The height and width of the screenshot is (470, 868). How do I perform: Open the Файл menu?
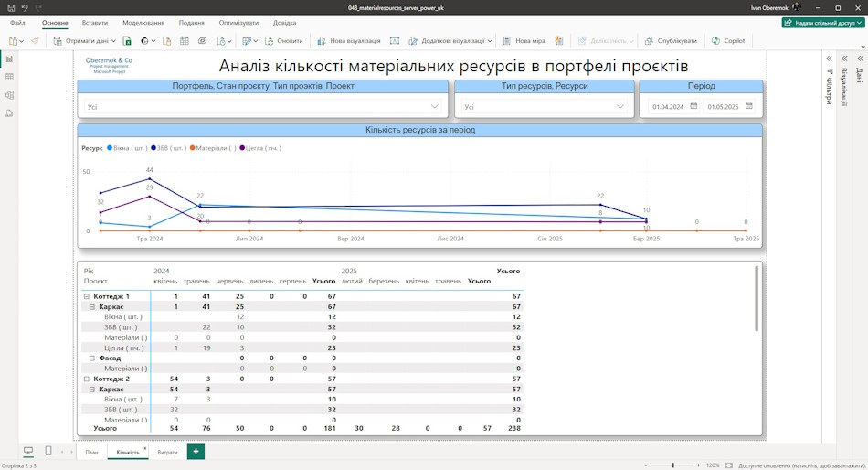[17, 23]
